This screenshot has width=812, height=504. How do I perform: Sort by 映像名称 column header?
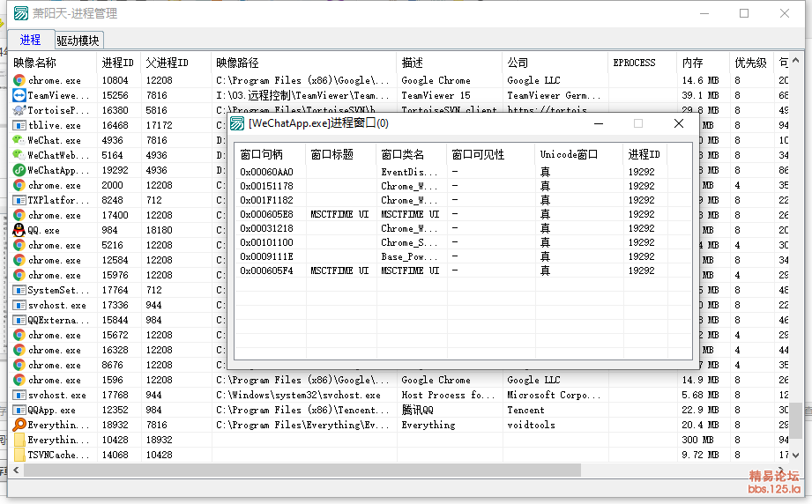point(35,63)
